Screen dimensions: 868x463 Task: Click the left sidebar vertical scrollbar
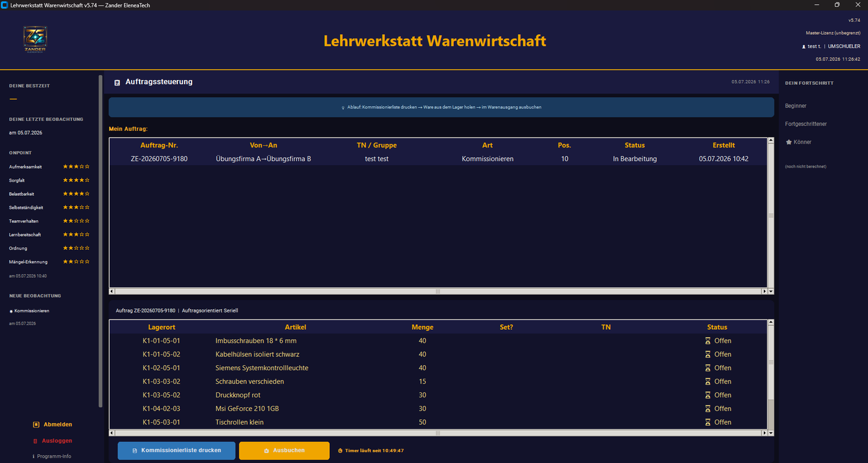point(100,242)
